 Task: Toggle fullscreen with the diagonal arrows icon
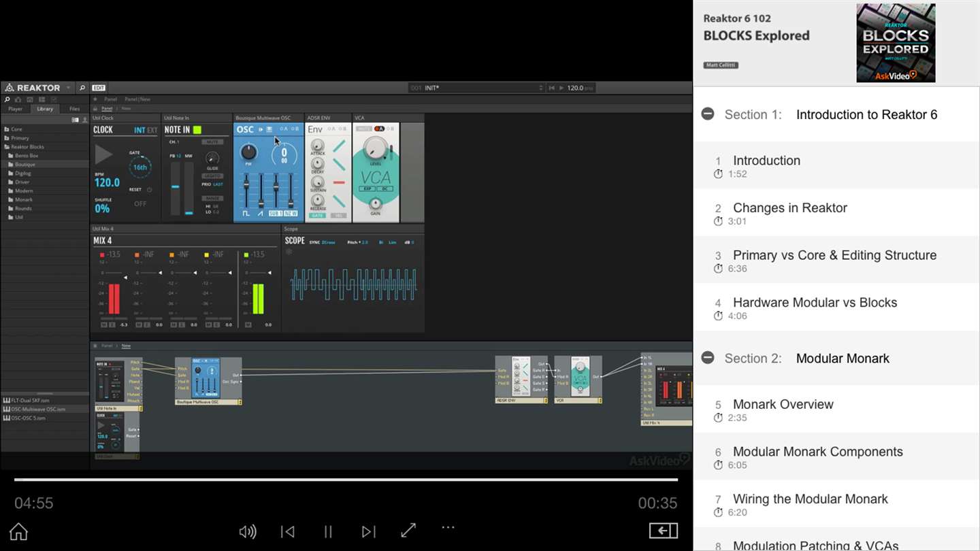408,531
